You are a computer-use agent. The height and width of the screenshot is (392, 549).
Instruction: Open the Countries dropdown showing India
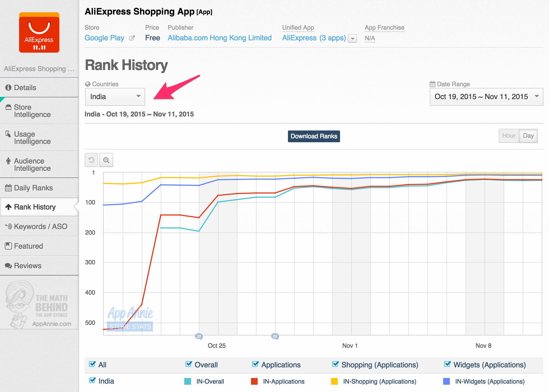tap(115, 97)
